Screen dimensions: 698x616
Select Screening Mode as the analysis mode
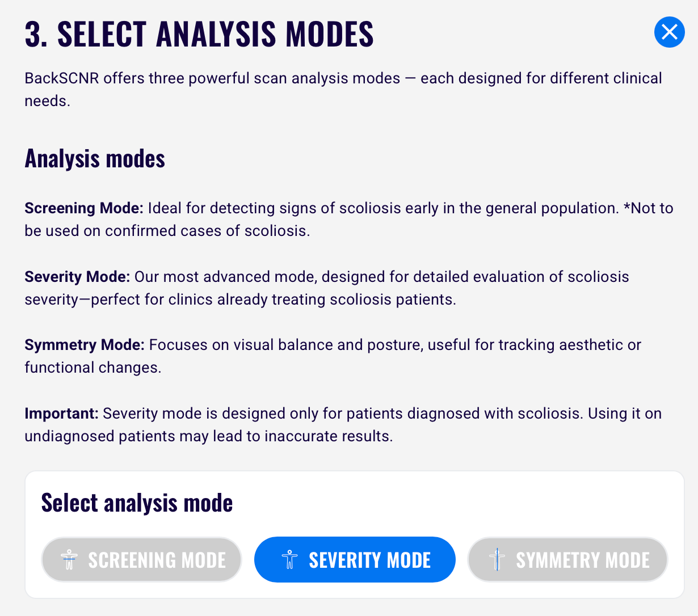(141, 560)
